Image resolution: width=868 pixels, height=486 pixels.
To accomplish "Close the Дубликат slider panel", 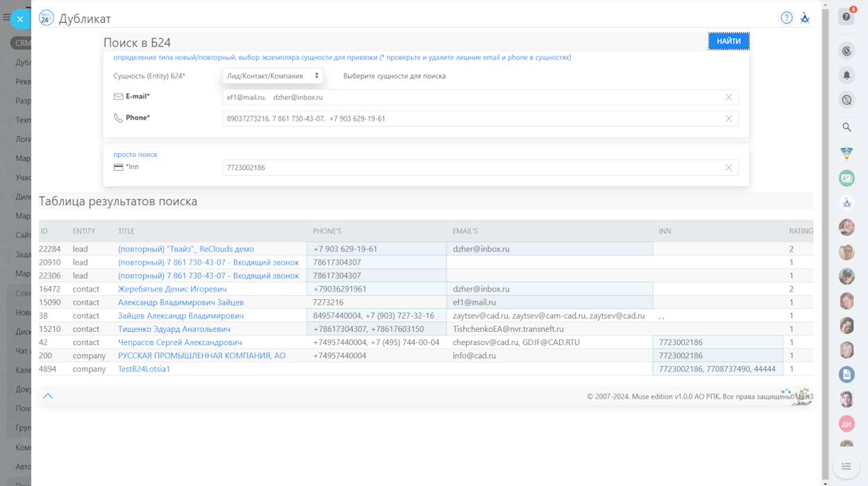I will (20, 19).
